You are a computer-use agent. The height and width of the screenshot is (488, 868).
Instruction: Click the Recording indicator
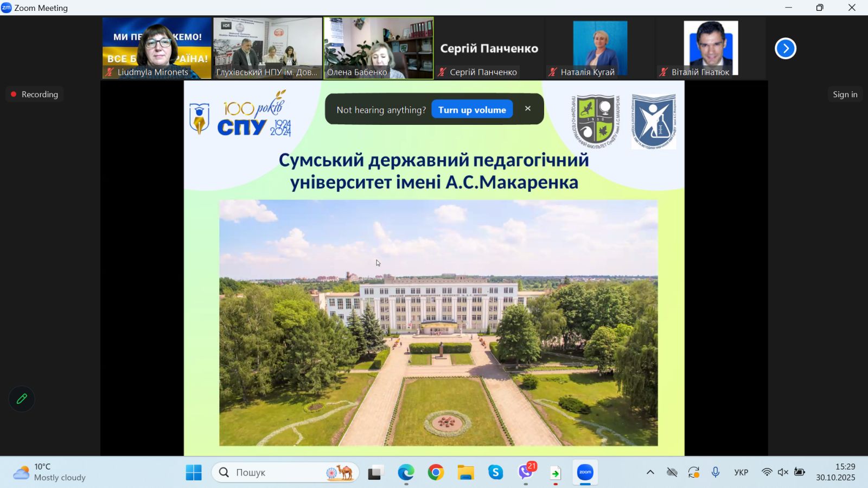(x=35, y=94)
